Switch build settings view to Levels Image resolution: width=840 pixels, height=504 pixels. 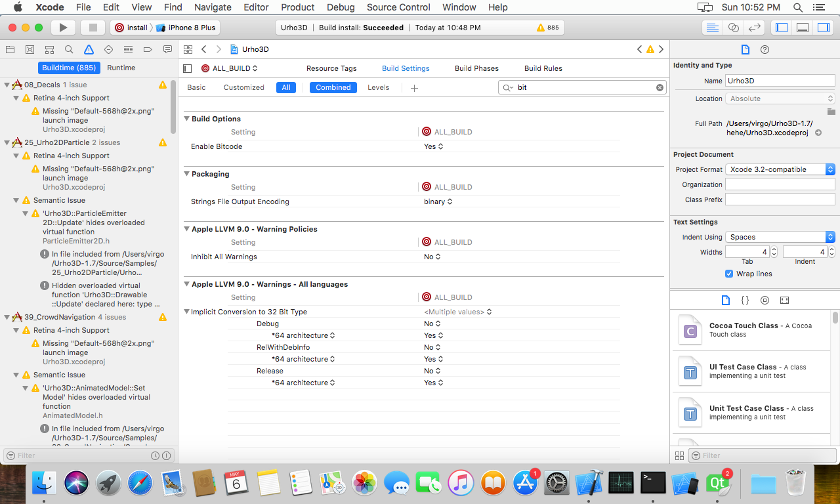pyautogui.click(x=378, y=87)
